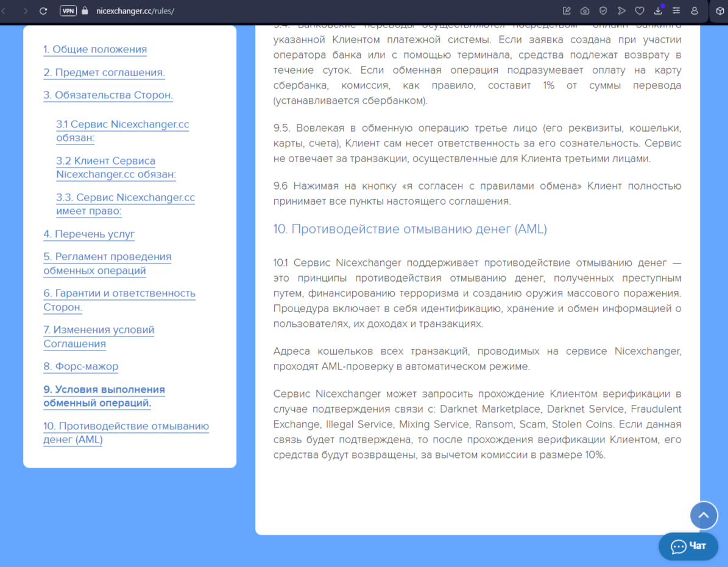Click the paper-plane send icon in toolbar

pyautogui.click(x=621, y=11)
